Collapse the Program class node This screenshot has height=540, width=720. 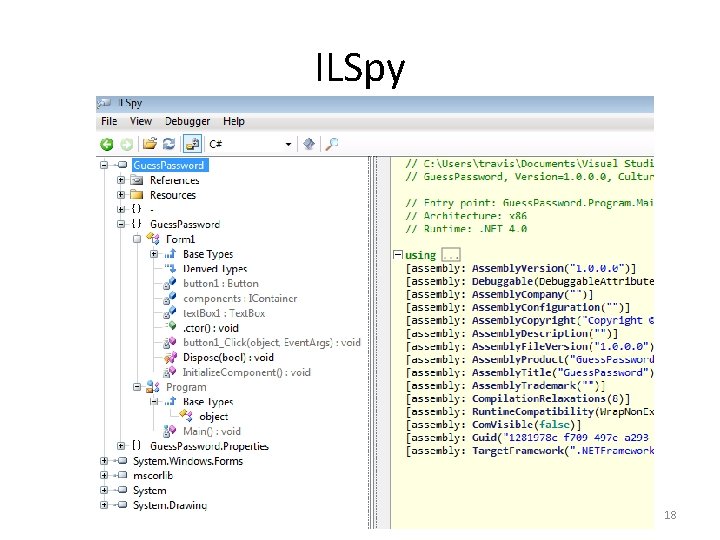(137, 387)
